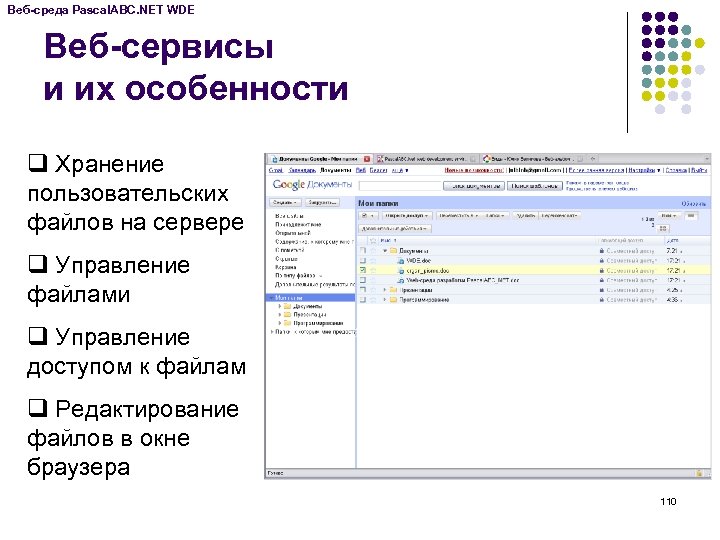Select 'Все файлы' in left navigation

(x=289, y=216)
